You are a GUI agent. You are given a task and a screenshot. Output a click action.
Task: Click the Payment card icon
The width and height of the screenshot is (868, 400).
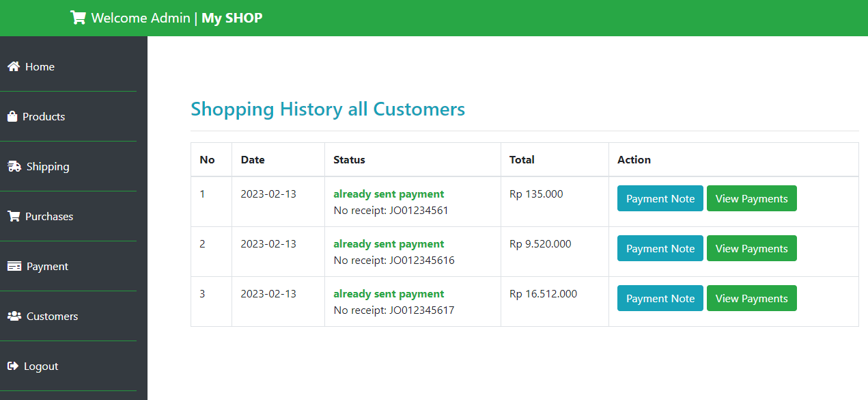pos(14,266)
